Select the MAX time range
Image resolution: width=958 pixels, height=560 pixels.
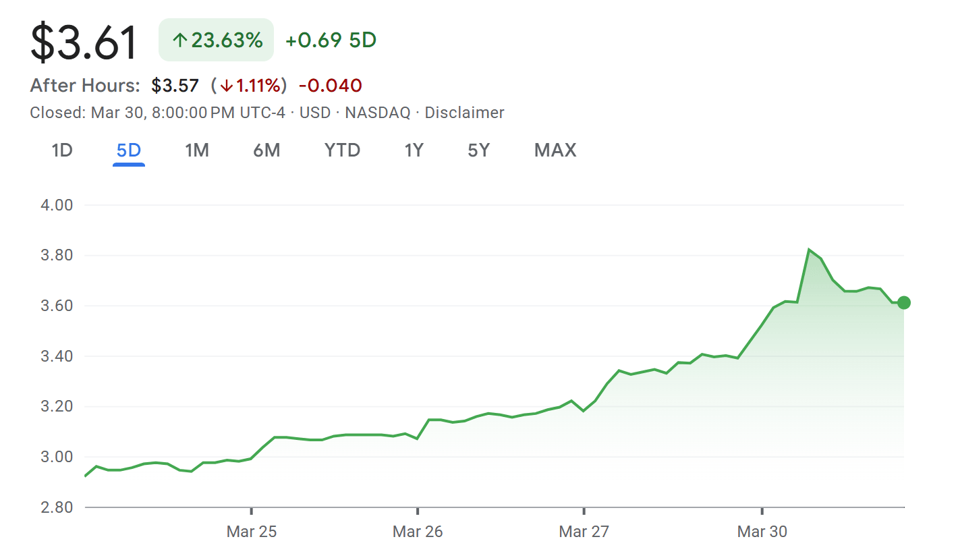(x=555, y=150)
